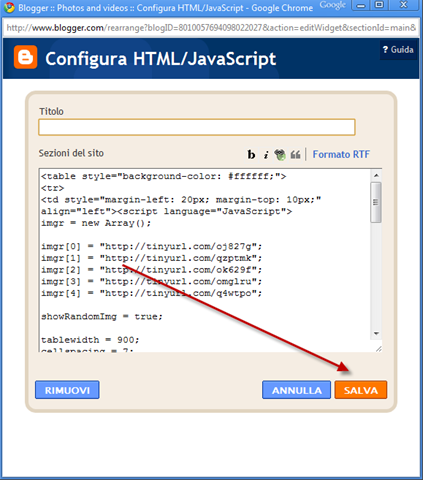Minimize the Chrome window
The height and width of the screenshot is (480, 423).
pos(361,6)
